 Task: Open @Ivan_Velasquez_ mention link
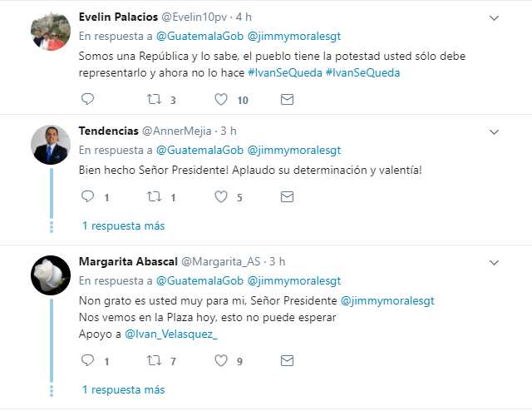click(171, 334)
